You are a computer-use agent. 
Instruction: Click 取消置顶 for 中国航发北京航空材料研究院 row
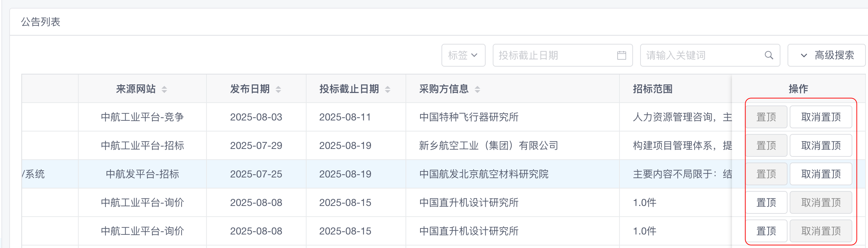[x=821, y=174]
